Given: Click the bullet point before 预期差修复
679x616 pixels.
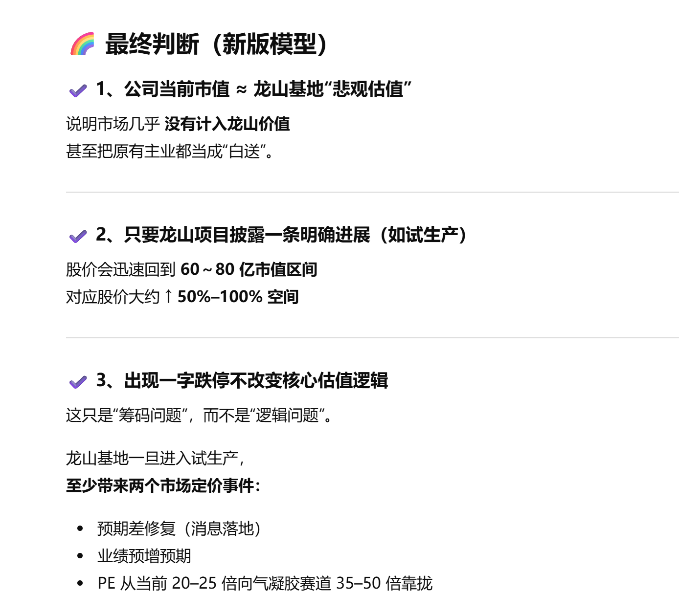Looking at the screenshot, I should click(x=80, y=528).
